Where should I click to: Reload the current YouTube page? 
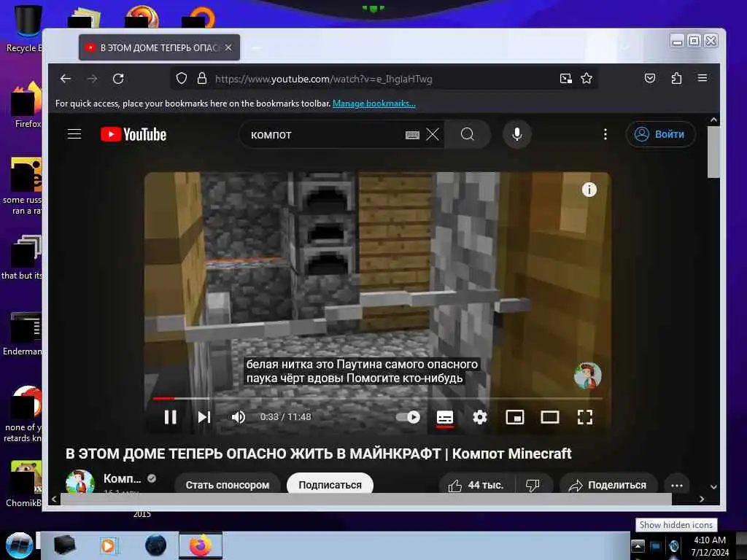coord(118,79)
